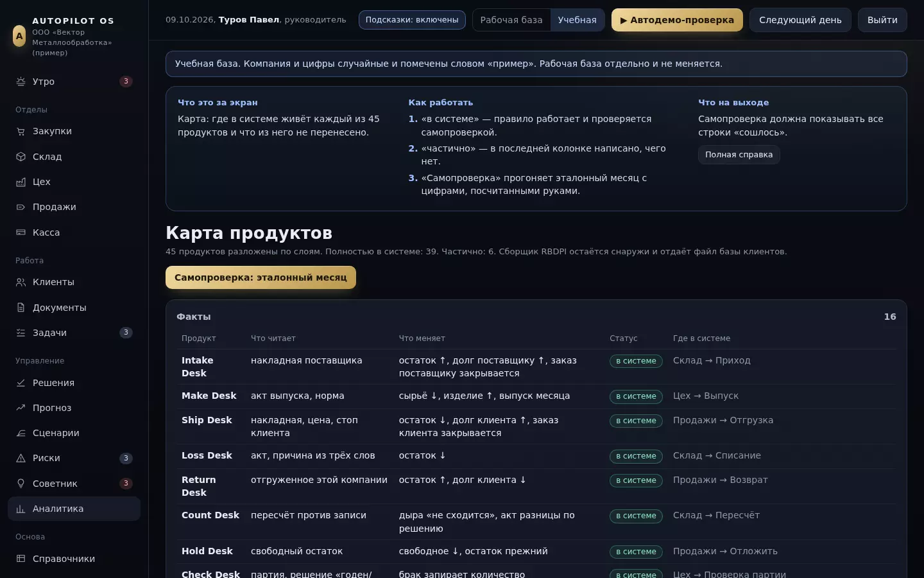Click the trend arrow icon for Прогноз
The height and width of the screenshot is (578, 924).
click(21, 408)
